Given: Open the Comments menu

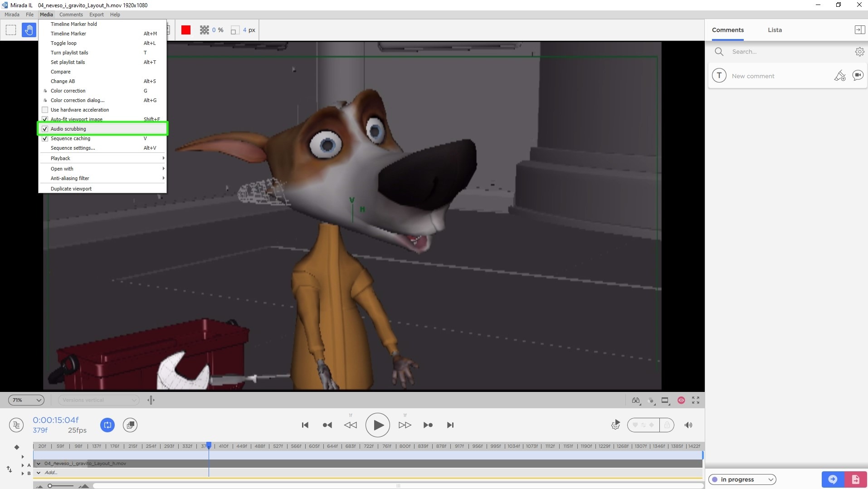Looking at the screenshot, I should pyautogui.click(x=71, y=15).
